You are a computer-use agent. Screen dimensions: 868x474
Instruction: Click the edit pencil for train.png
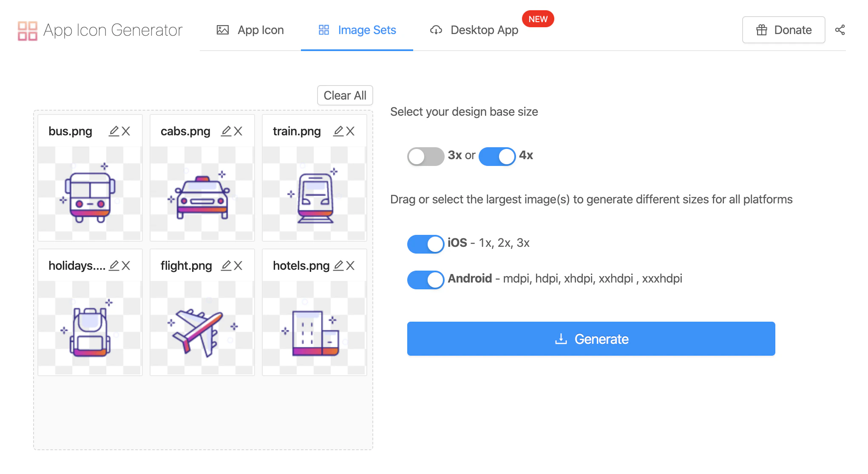pyautogui.click(x=338, y=131)
